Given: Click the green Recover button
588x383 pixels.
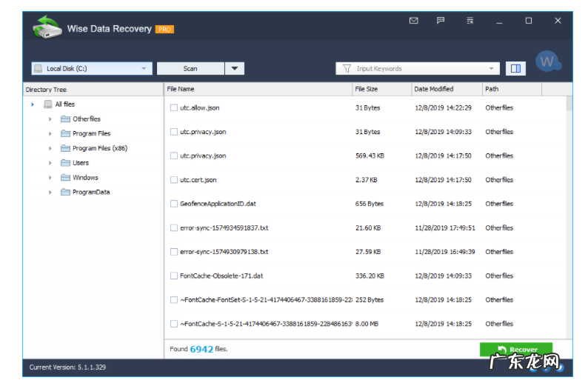Looking at the screenshot, I should coord(515,350).
